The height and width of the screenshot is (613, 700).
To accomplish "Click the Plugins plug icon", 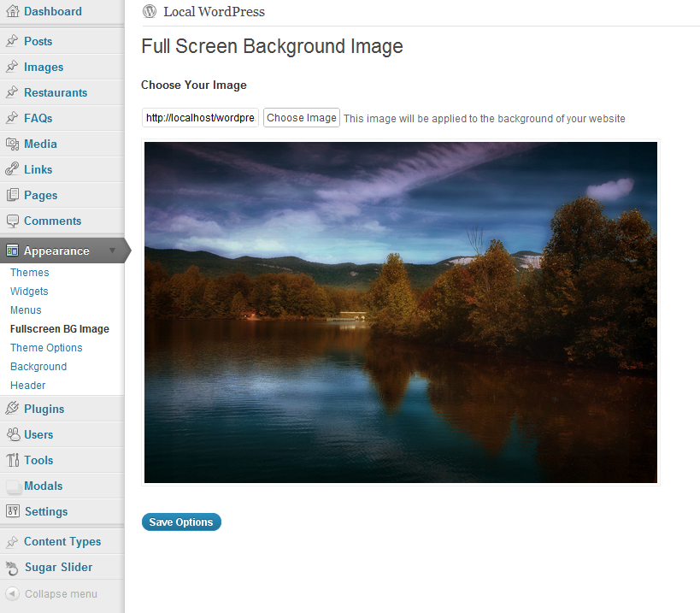I will 12,409.
